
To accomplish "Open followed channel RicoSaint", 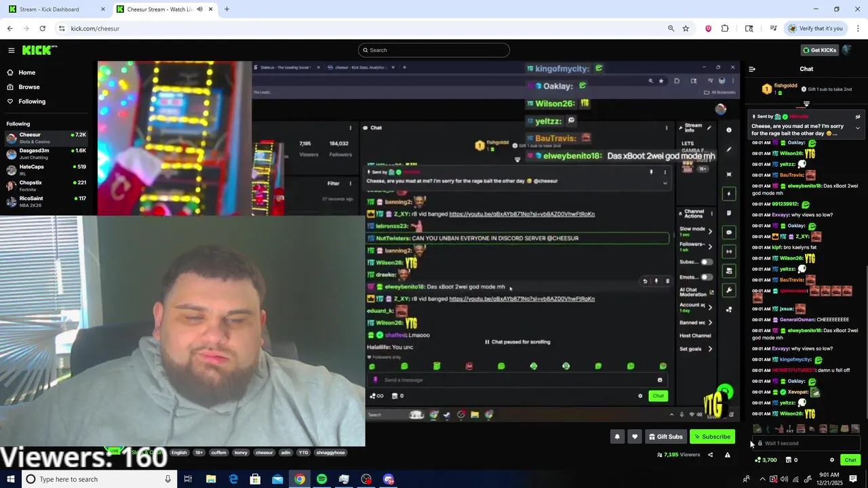I will (46, 201).
